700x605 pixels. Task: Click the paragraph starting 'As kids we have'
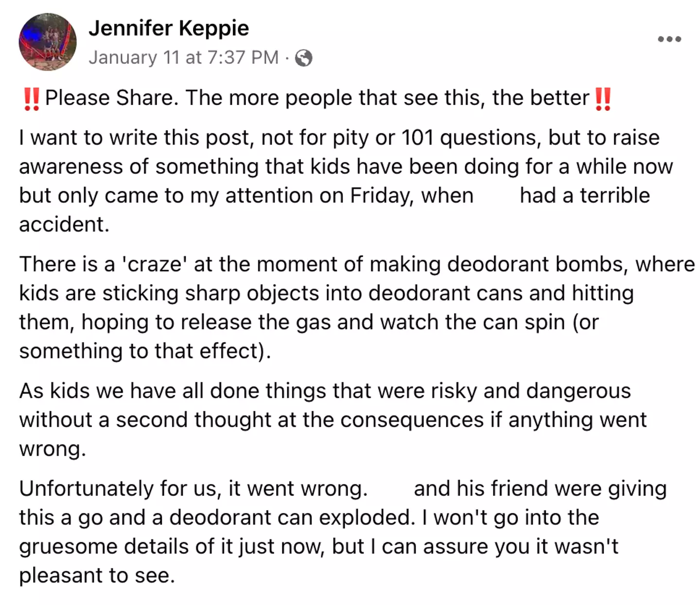(x=324, y=405)
